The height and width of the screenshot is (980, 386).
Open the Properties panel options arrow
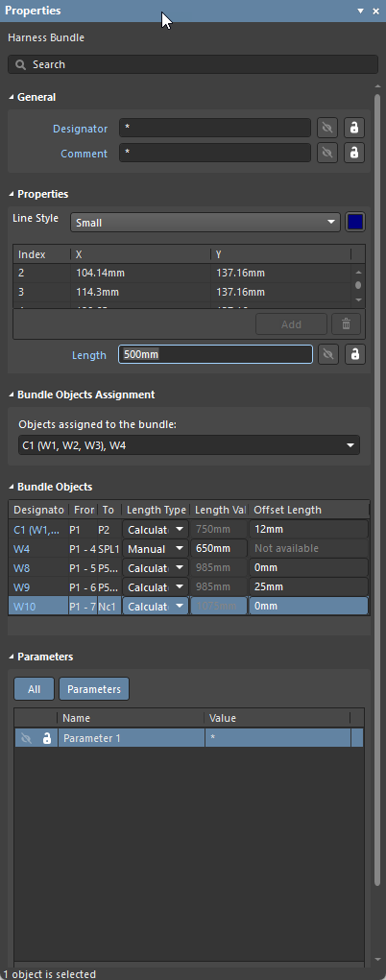pos(360,12)
